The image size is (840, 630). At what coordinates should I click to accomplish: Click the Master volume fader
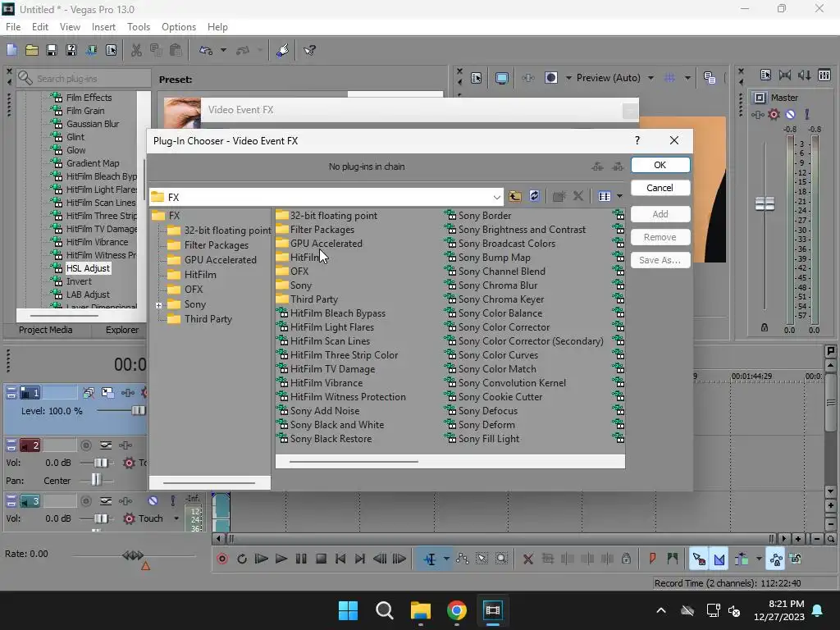[x=765, y=203]
